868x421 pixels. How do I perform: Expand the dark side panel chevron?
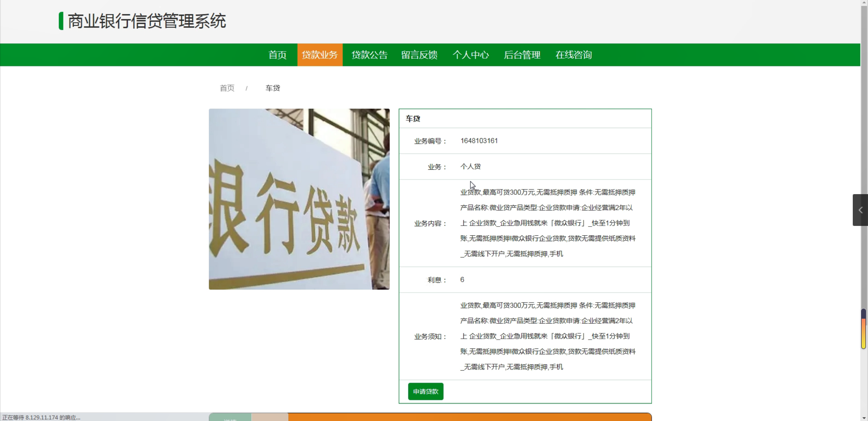(860, 210)
